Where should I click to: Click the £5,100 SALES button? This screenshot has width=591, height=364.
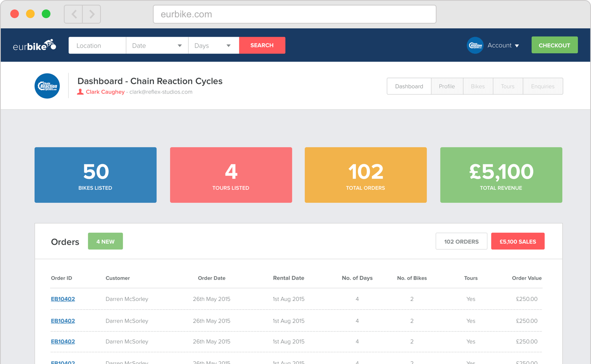tap(518, 241)
